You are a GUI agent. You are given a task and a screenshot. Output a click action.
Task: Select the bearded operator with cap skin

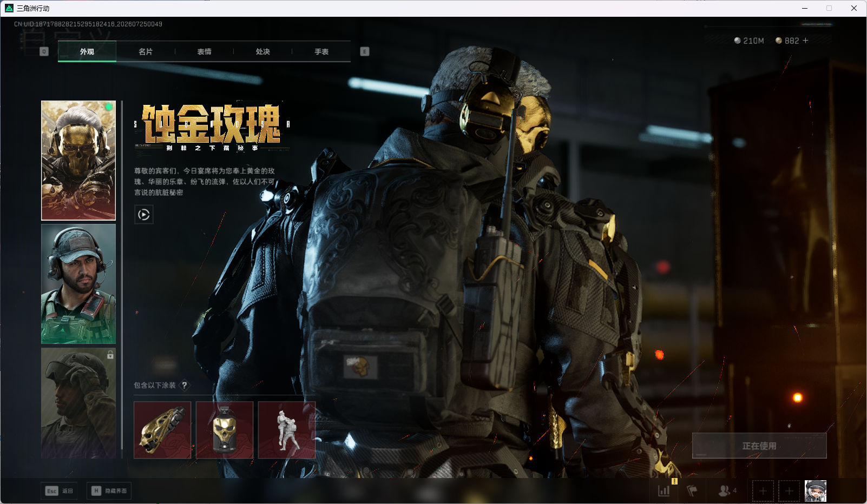tap(78, 284)
